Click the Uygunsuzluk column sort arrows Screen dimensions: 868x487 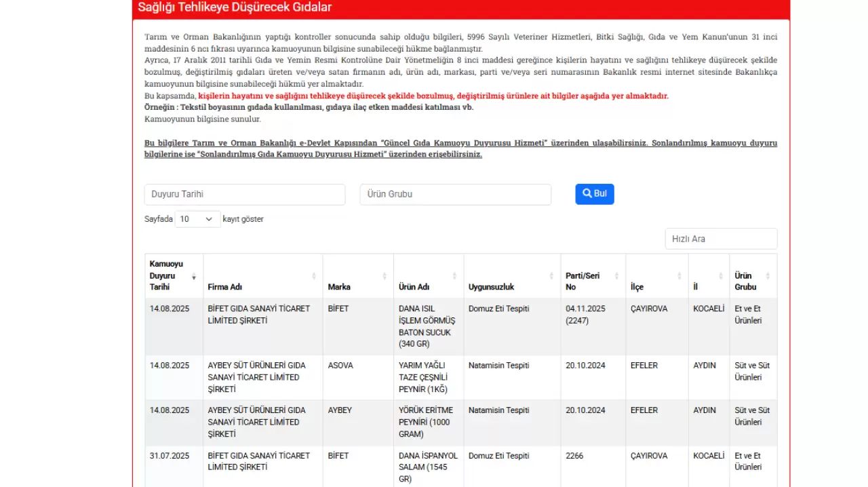(551, 276)
